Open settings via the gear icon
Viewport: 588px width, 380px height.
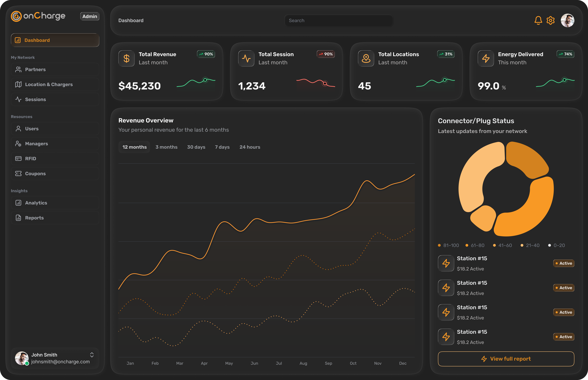click(550, 20)
